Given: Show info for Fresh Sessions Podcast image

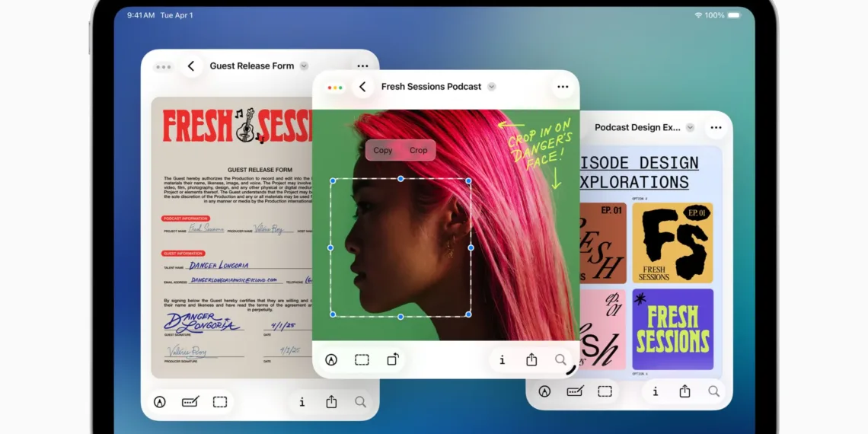Looking at the screenshot, I should coord(502,360).
